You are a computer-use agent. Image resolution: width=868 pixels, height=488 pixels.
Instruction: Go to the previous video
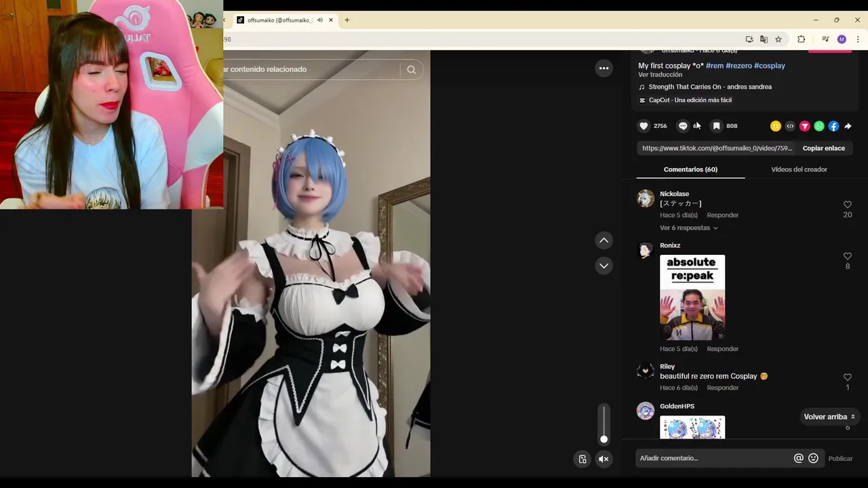coord(604,241)
